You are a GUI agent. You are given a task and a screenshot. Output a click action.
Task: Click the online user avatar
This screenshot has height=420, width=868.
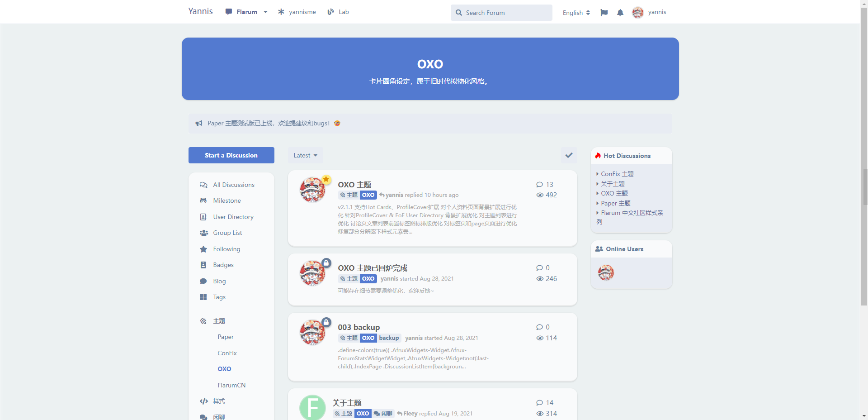tap(606, 273)
